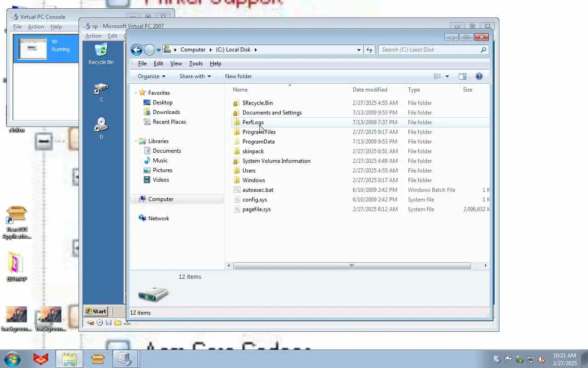The image size is (588, 368).
Task: Click the scrollbar right arrow in file list
Action: (x=486, y=265)
